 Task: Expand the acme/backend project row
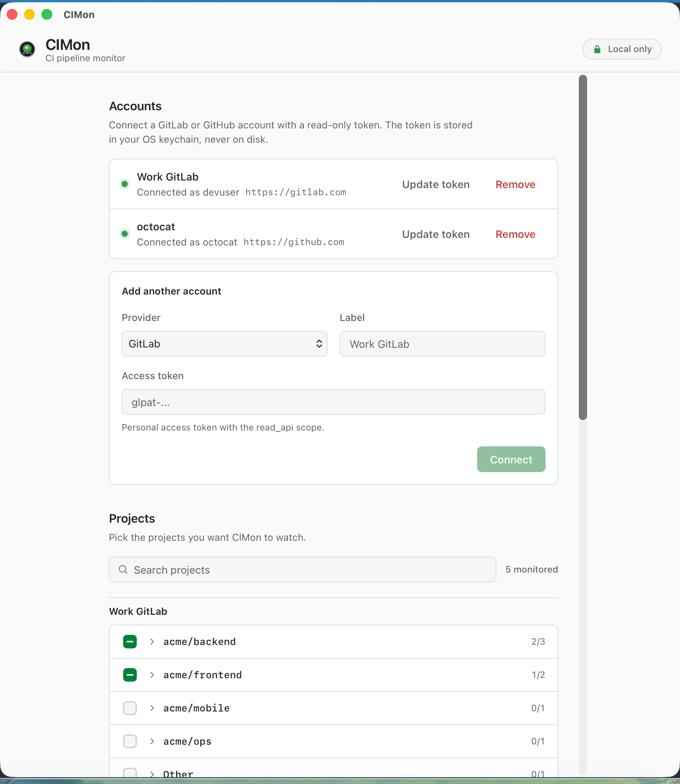152,642
